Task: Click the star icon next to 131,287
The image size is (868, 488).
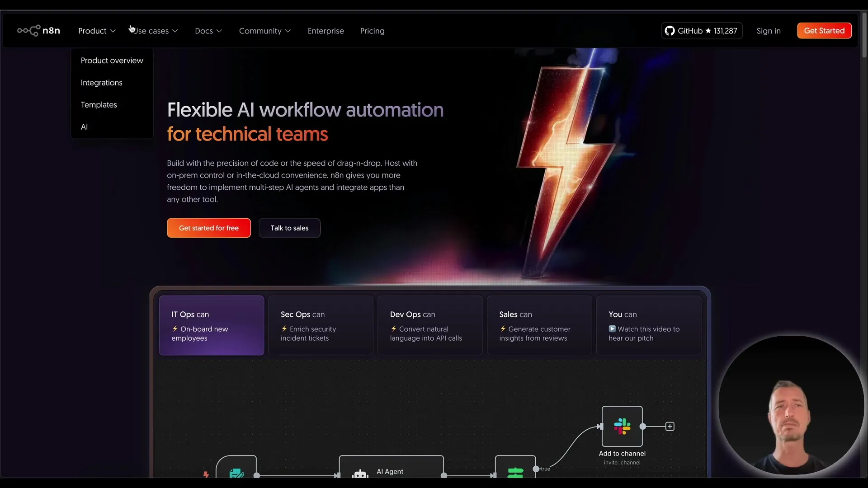Action: click(708, 31)
